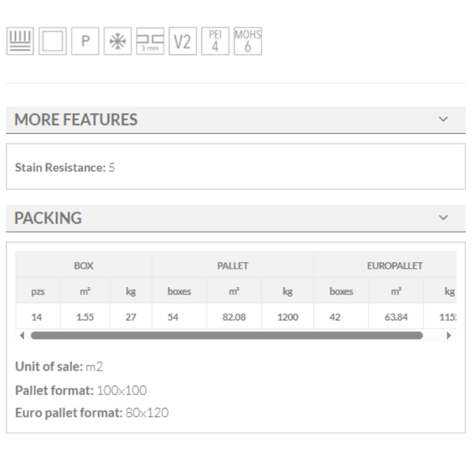Screen dimensions: 476x476
Task: Collapse the Packing section chevron
Action: click(444, 218)
